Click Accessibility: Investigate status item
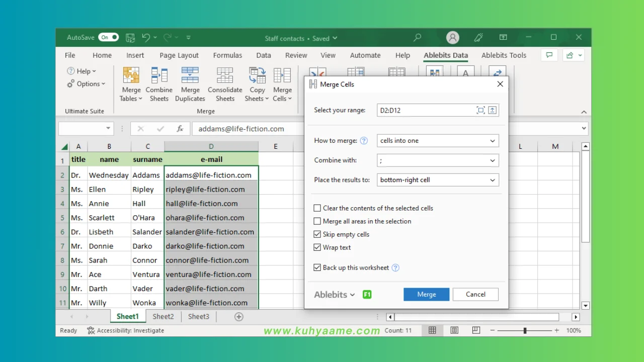644x362 pixels. 126,330
